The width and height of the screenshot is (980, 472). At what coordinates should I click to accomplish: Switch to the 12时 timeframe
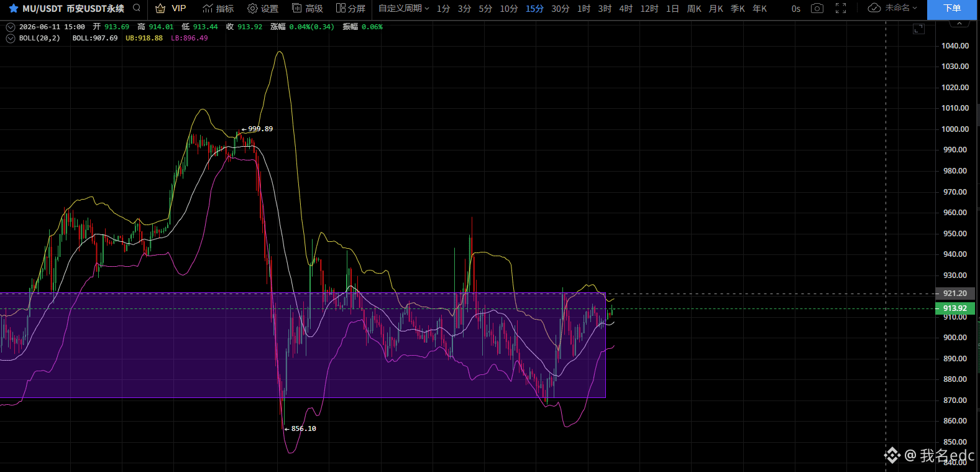[649, 9]
